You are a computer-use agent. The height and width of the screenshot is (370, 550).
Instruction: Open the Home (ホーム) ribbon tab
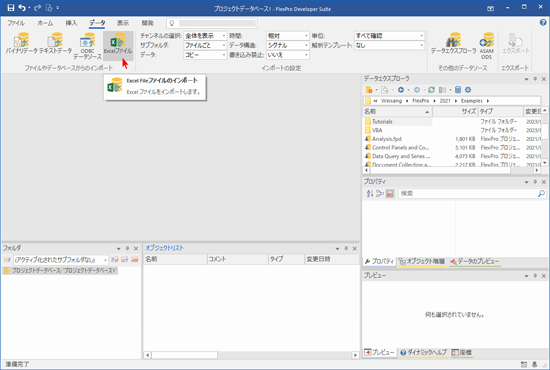pos(45,23)
